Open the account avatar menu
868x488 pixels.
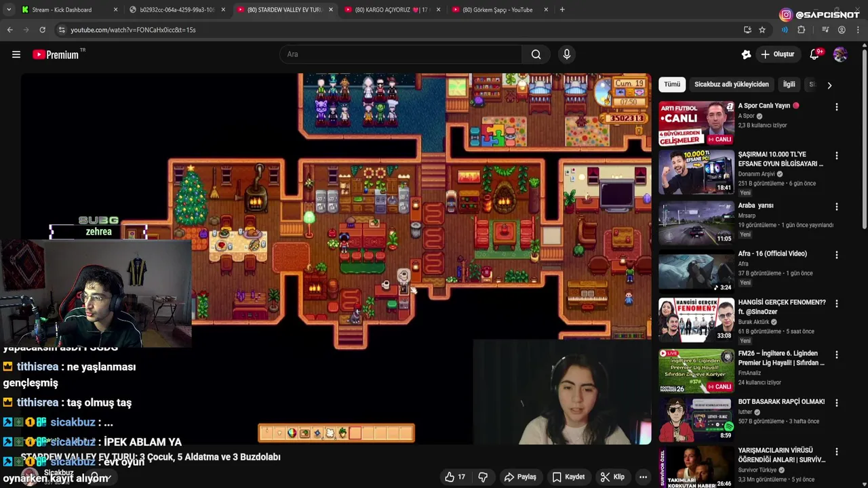point(840,54)
